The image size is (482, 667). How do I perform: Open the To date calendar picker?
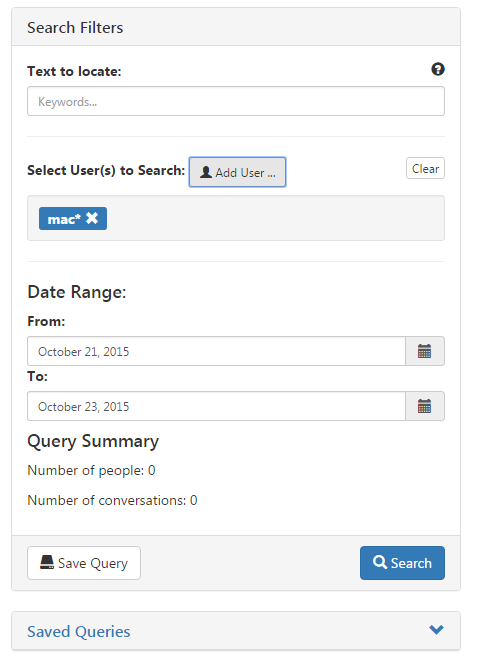425,406
